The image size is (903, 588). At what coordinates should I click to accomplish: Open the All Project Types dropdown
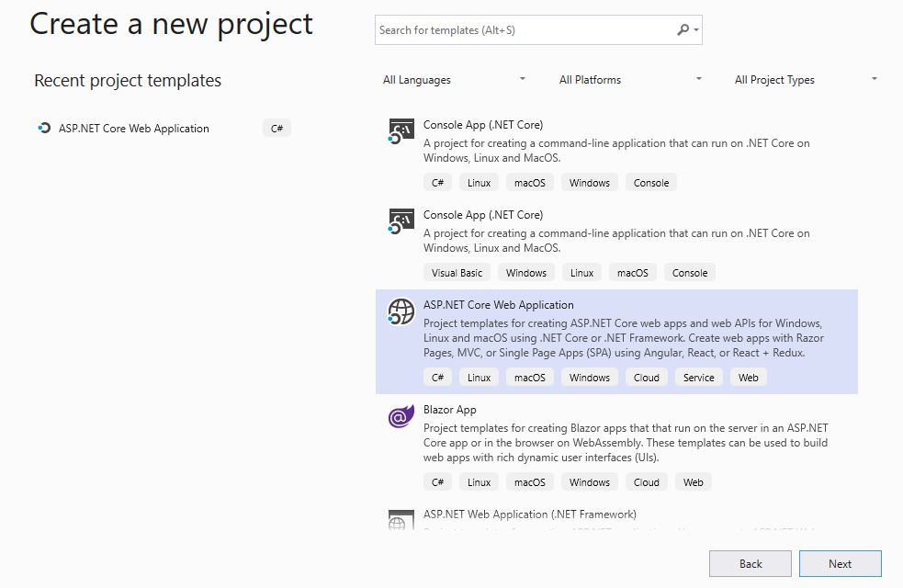[806, 80]
